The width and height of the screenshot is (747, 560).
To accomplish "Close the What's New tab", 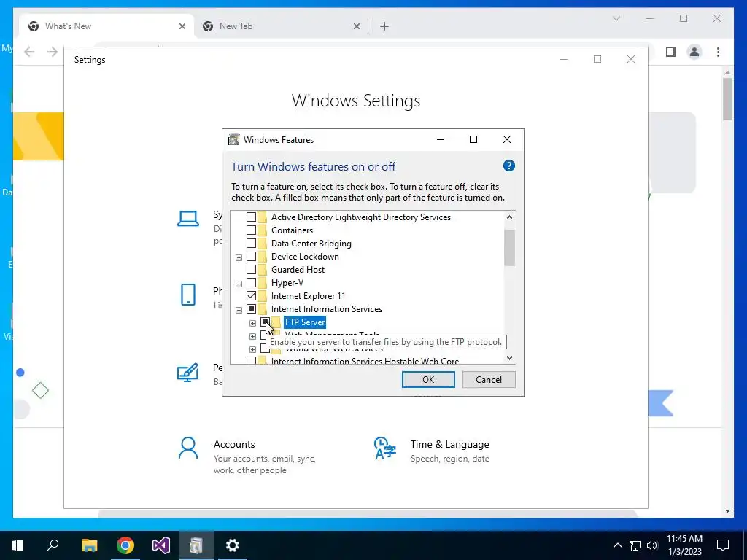I will pyautogui.click(x=182, y=26).
